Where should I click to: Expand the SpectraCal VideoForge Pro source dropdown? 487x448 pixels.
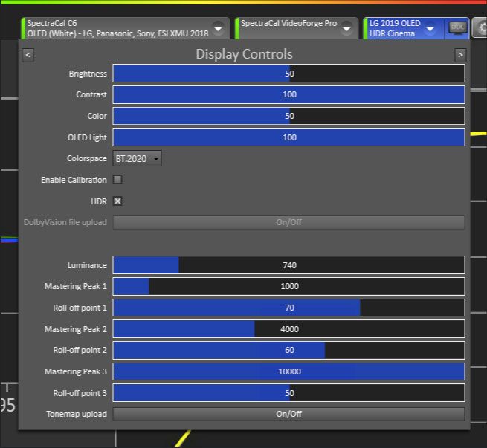[x=347, y=28]
